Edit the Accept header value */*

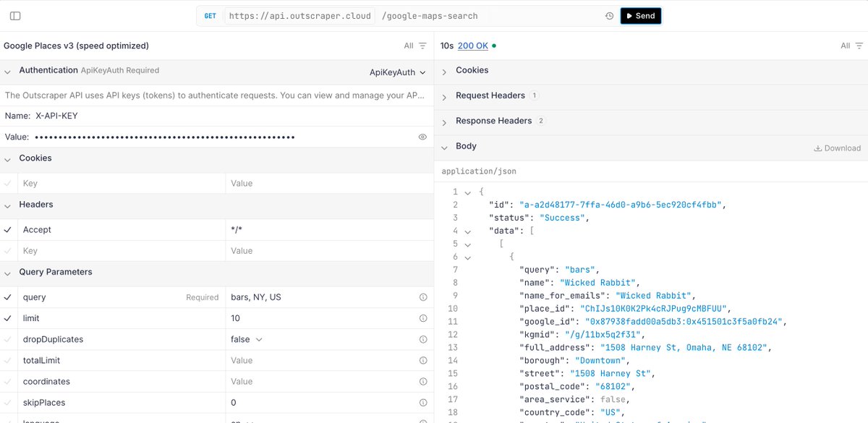(x=329, y=230)
